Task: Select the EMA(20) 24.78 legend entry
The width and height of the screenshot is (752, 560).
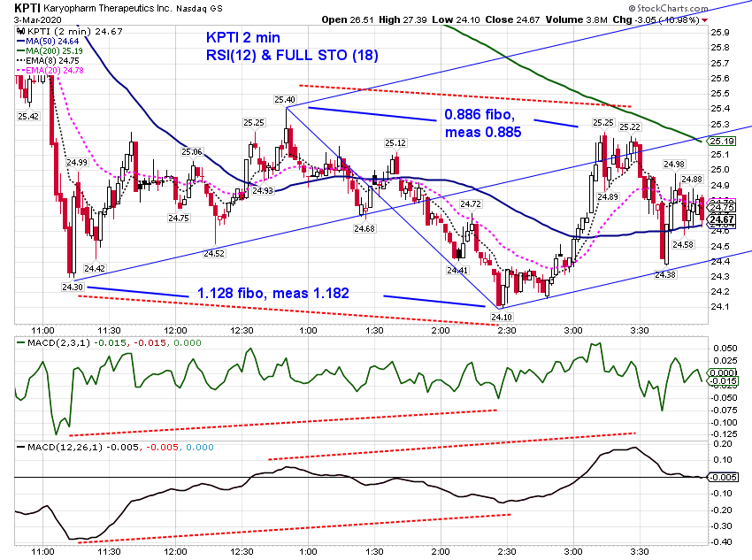Action: click(x=50, y=70)
